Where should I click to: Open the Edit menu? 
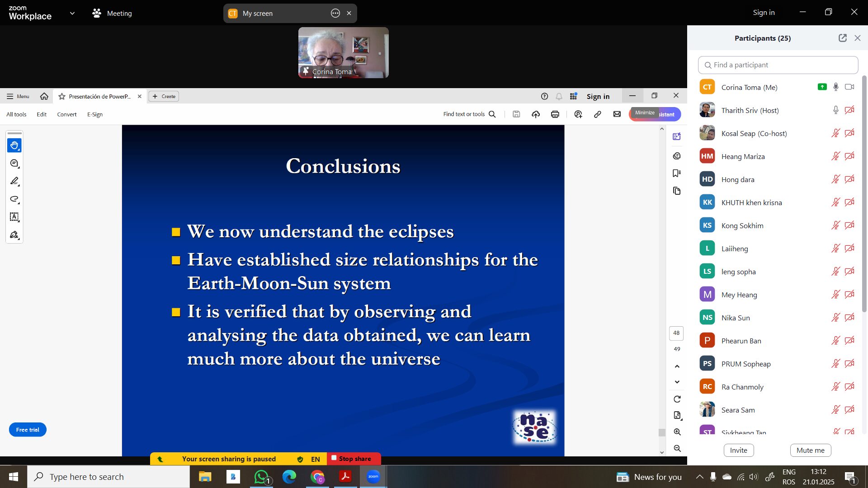pyautogui.click(x=42, y=114)
